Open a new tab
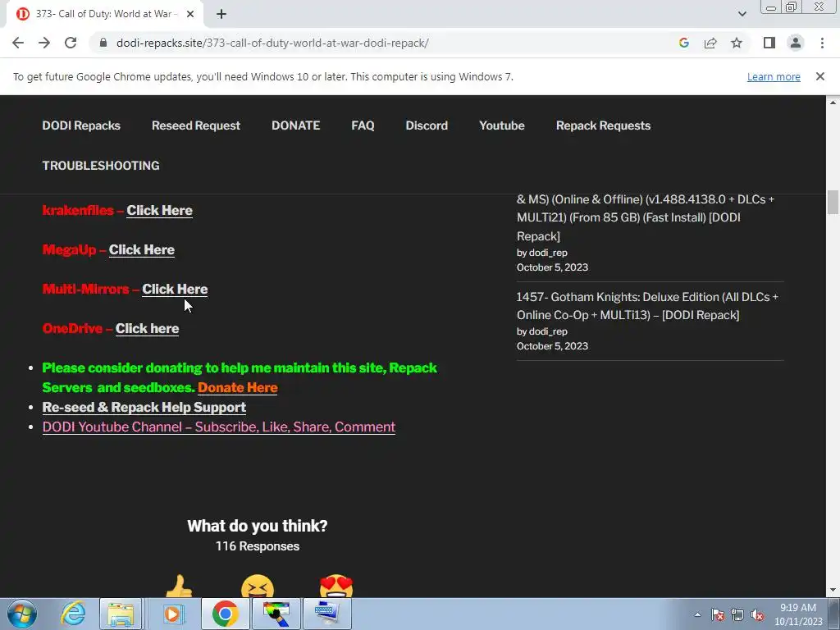This screenshot has height=630, width=840. (x=221, y=14)
